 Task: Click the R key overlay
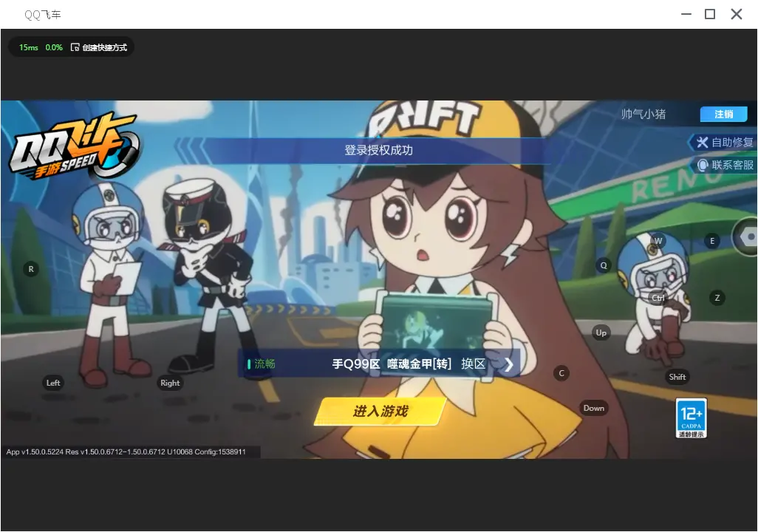pyautogui.click(x=31, y=269)
